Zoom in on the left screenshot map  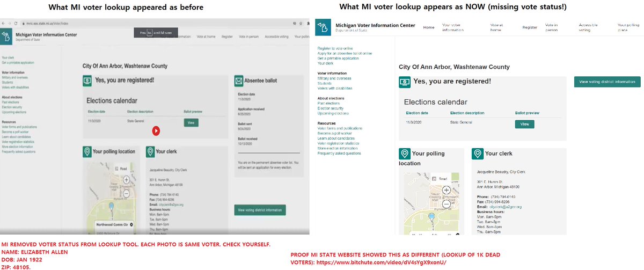126,180
